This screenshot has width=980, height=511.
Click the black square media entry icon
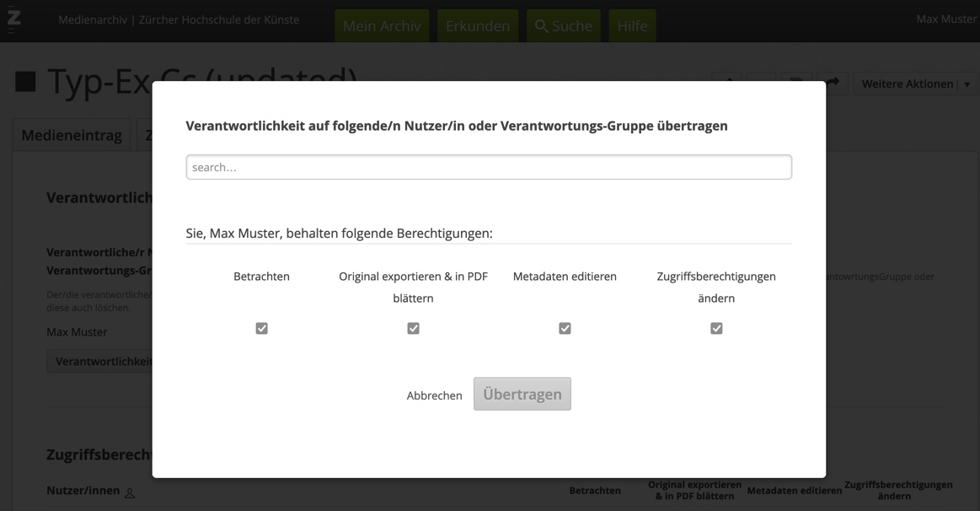point(26,82)
